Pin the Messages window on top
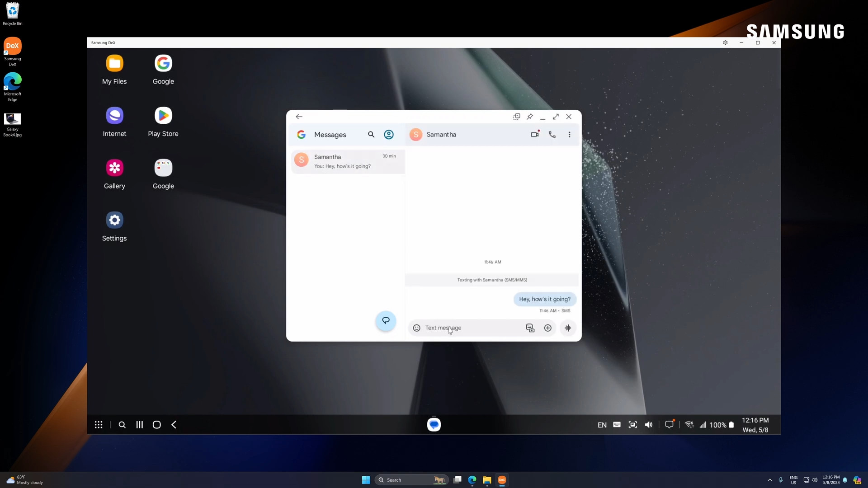868x488 pixels. click(530, 117)
